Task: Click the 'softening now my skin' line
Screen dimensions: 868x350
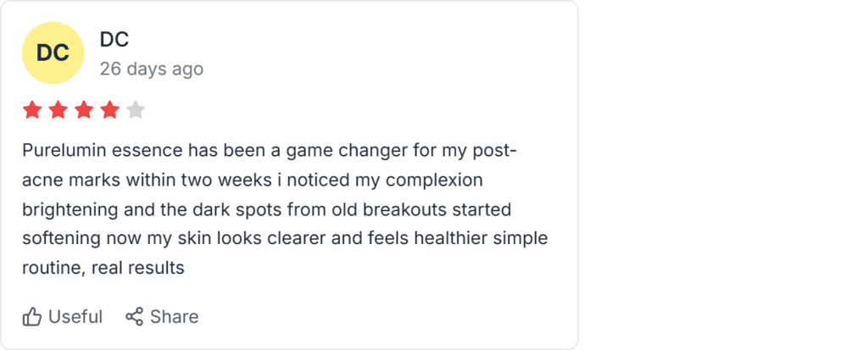Action: pos(285,239)
